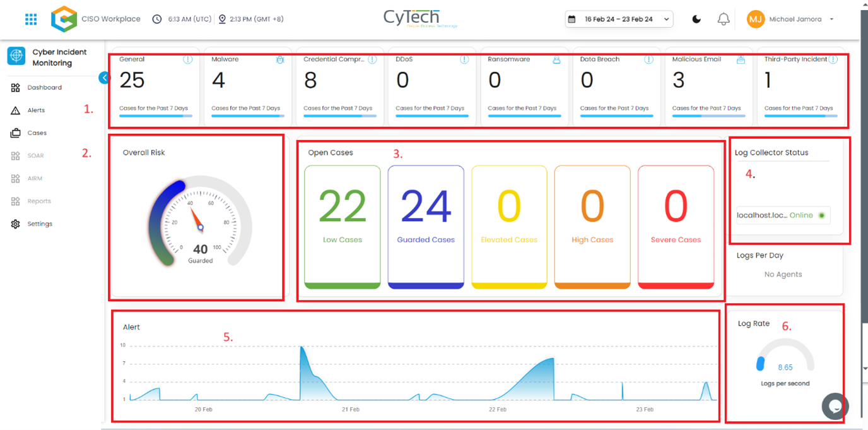Select AIRM in the sidebar
This screenshot has width=868, height=430.
click(35, 179)
